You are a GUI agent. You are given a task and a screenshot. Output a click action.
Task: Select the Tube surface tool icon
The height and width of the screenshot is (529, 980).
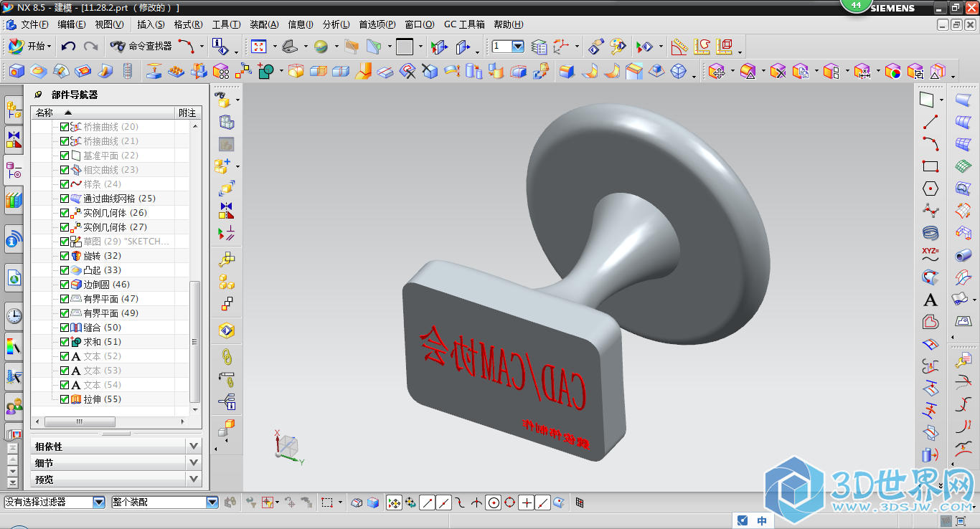(x=963, y=255)
